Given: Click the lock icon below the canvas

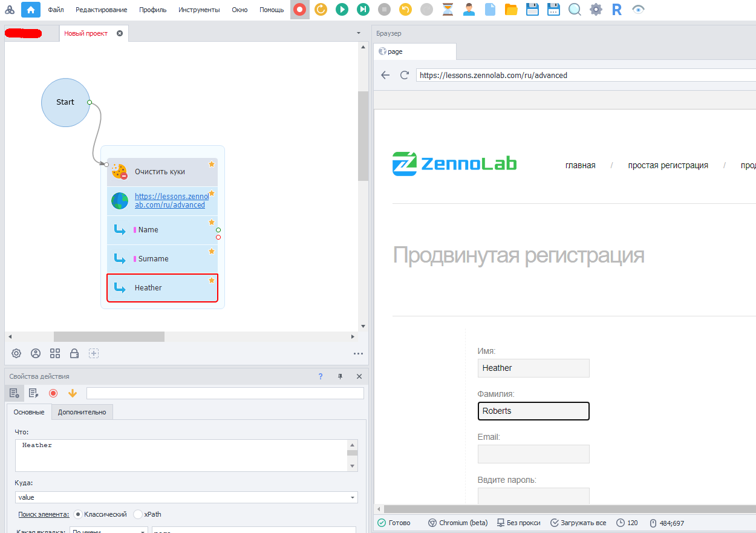Looking at the screenshot, I should (74, 353).
